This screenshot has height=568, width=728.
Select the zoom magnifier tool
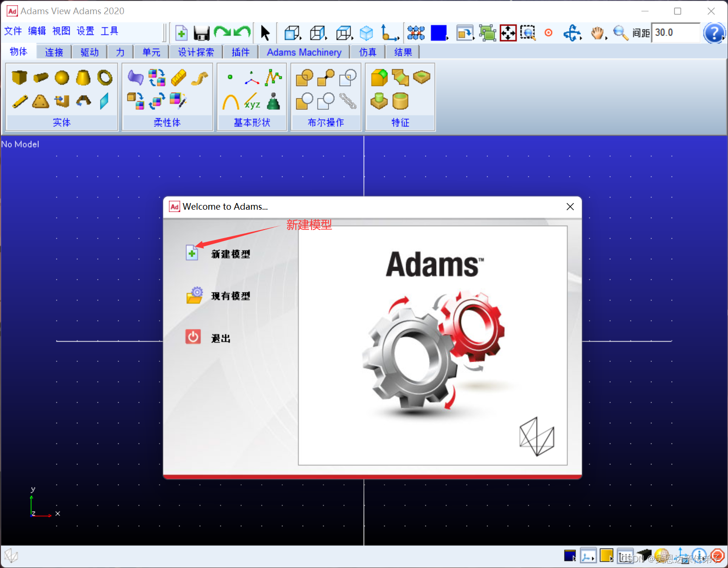click(620, 33)
